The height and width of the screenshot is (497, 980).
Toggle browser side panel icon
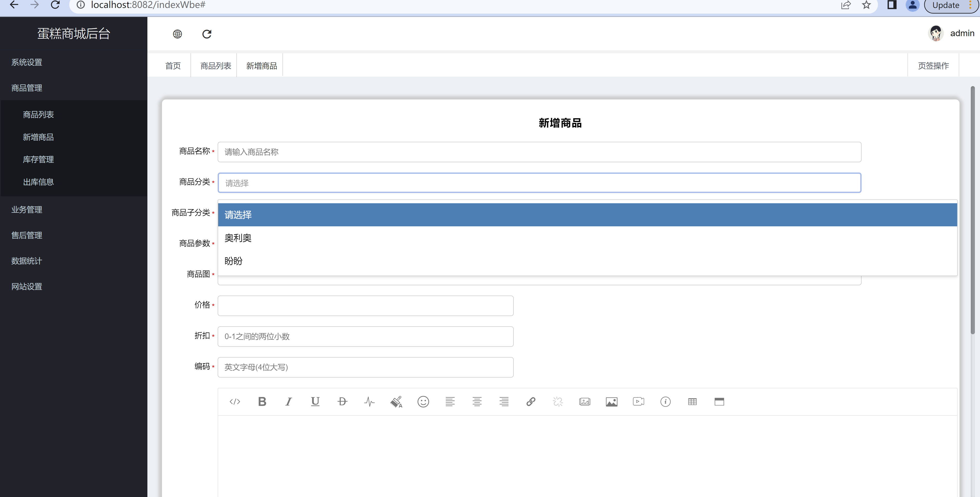pos(892,5)
